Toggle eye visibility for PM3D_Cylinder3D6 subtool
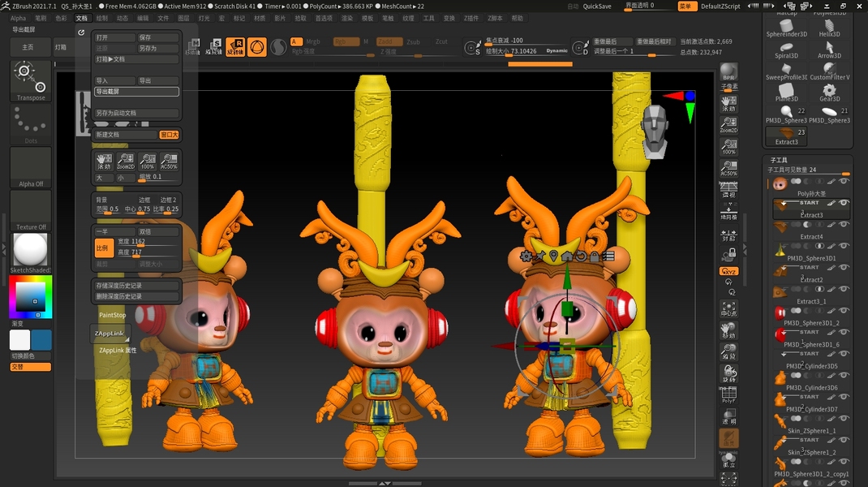This screenshot has height=487, width=868. click(844, 376)
